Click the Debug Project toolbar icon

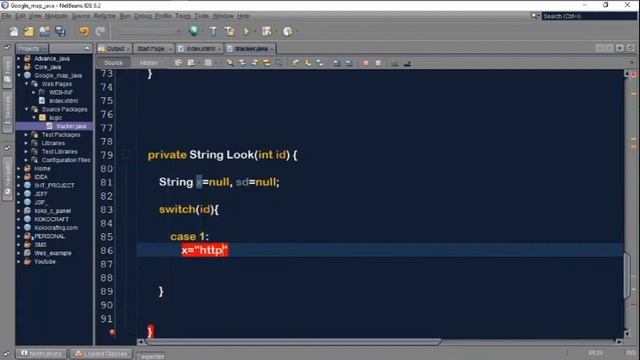pos(267,31)
